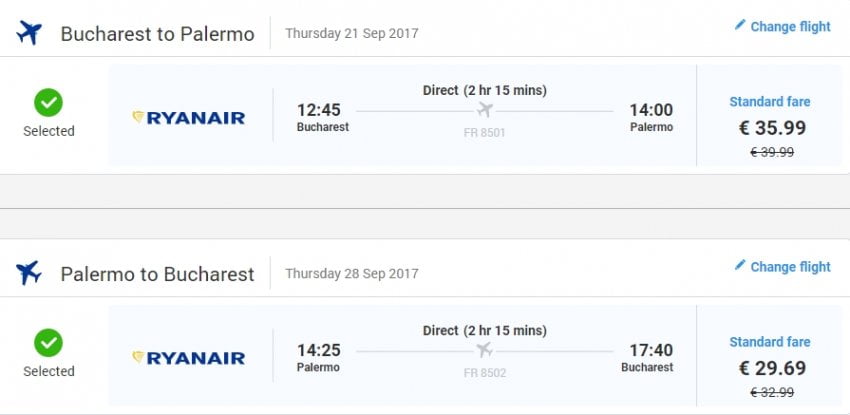Image resolution: width=850 pixels, height=415 pixels.
Task: Click the plane icon above FR 8501
Action: [x=486, y=110]
